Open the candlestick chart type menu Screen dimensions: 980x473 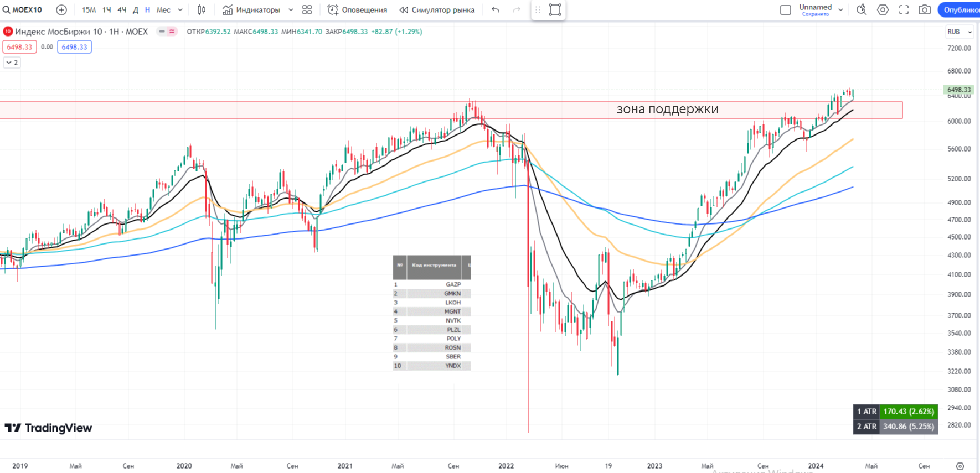[202, 10]
